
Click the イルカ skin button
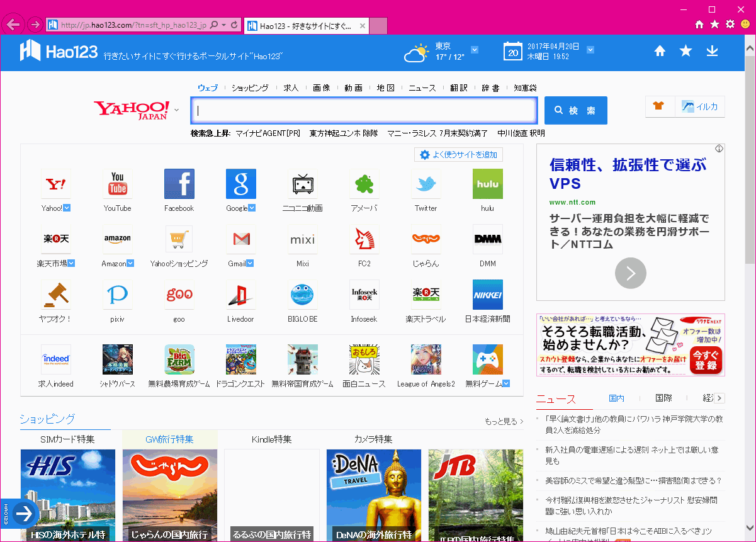click(x=700, y=106)
